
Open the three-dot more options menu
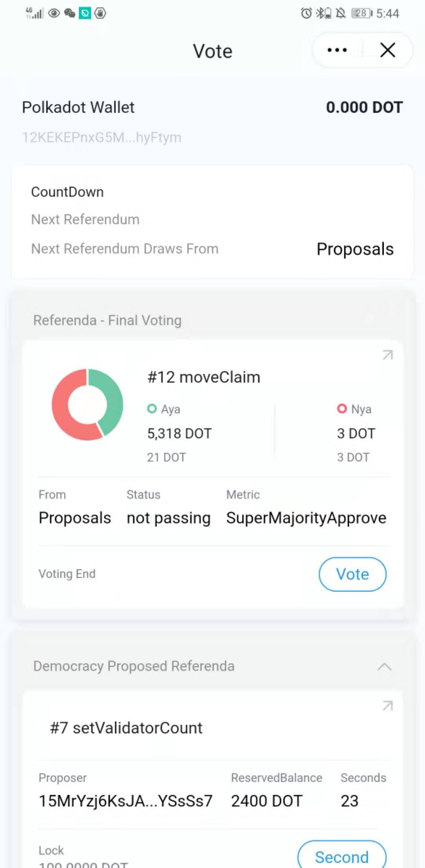(337, 50)
